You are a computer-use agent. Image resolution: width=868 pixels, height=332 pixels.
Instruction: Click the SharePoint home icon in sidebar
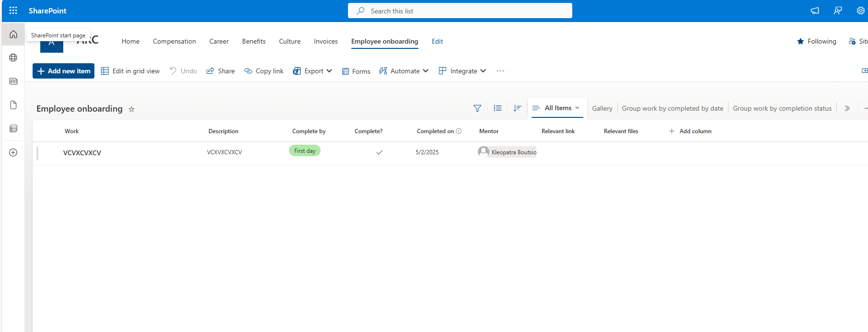tap(13, 34)
